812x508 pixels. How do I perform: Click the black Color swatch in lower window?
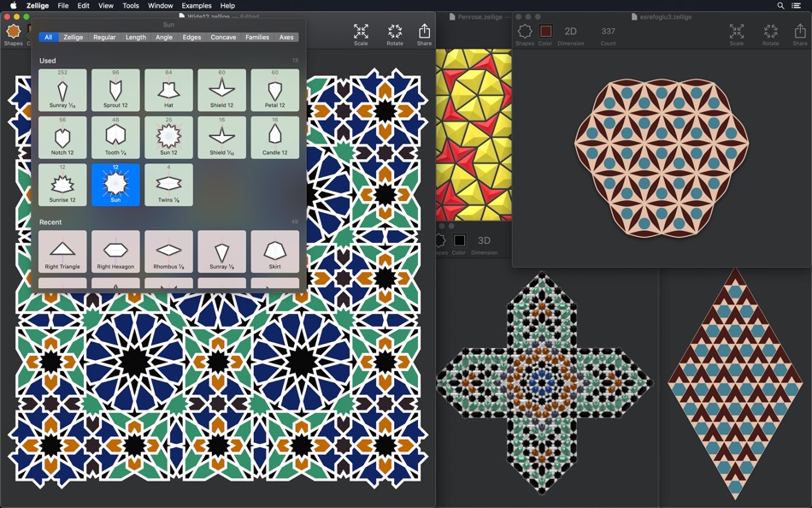[x=459, y=241]
